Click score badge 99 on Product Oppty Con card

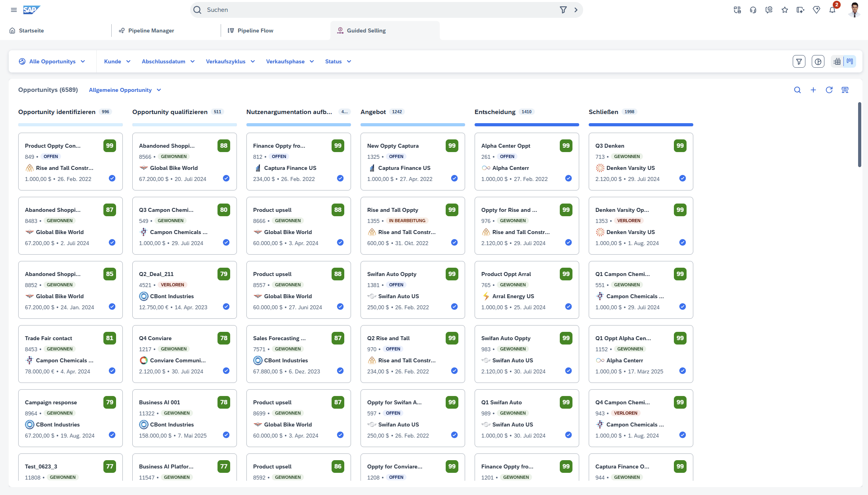tap(110, 146)
